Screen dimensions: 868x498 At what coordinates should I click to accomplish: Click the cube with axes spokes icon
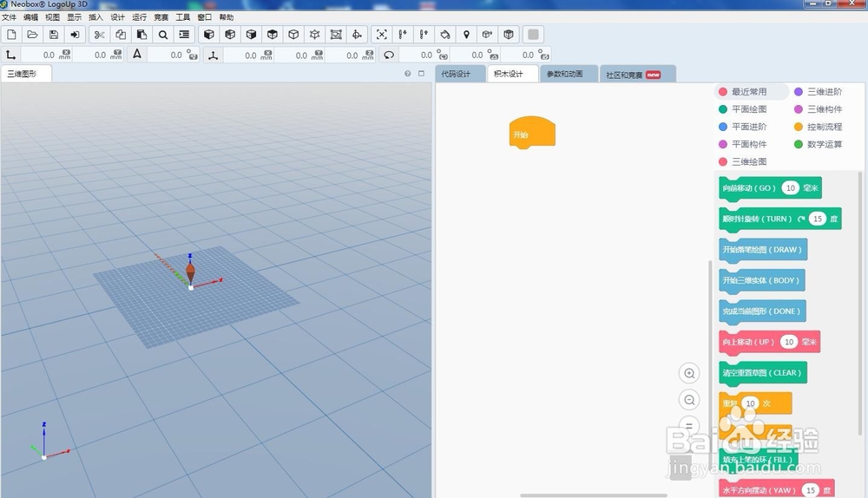coord(314,35)
